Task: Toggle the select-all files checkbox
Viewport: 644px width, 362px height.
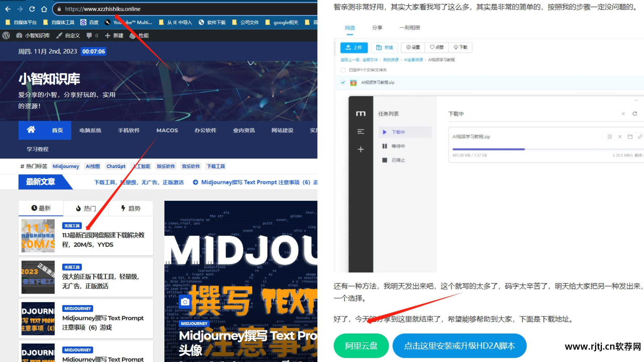Action: point(343,70)
